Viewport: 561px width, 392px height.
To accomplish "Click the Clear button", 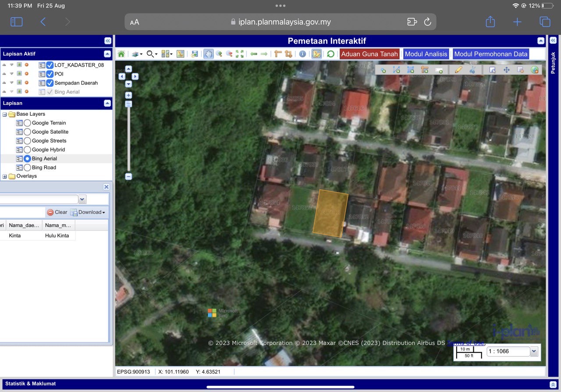I will coord(57,212).
